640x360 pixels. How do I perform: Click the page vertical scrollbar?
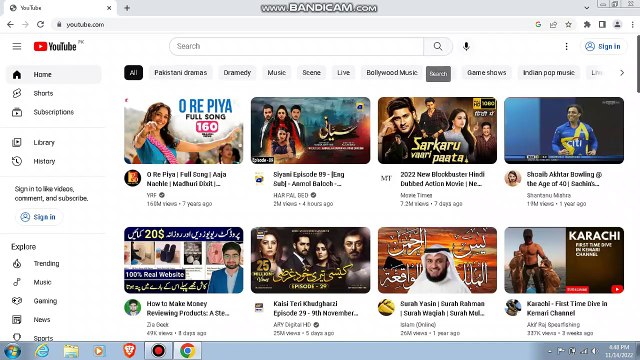pos(638,63)
